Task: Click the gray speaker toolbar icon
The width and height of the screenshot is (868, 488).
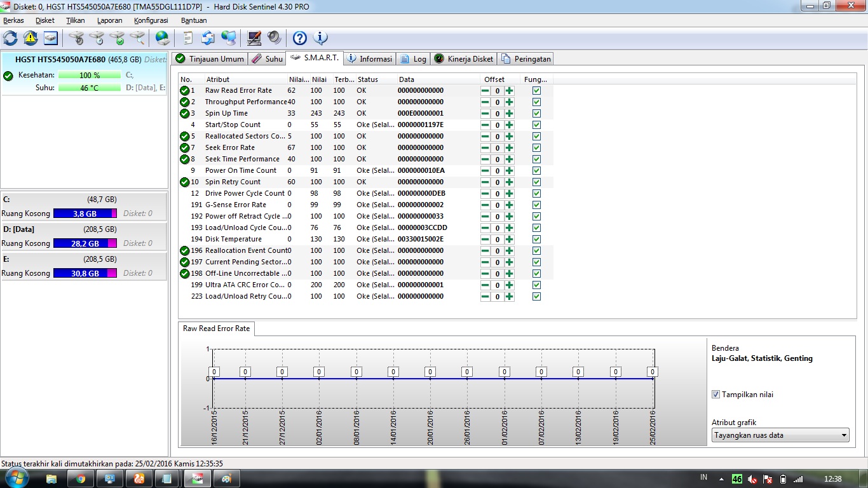Action: 275,38
